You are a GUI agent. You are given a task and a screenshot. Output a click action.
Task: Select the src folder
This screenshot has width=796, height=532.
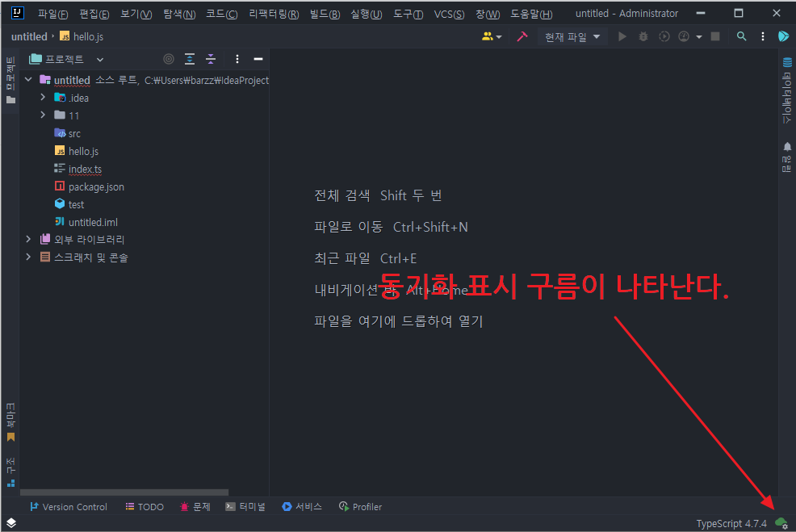[68, 133]
